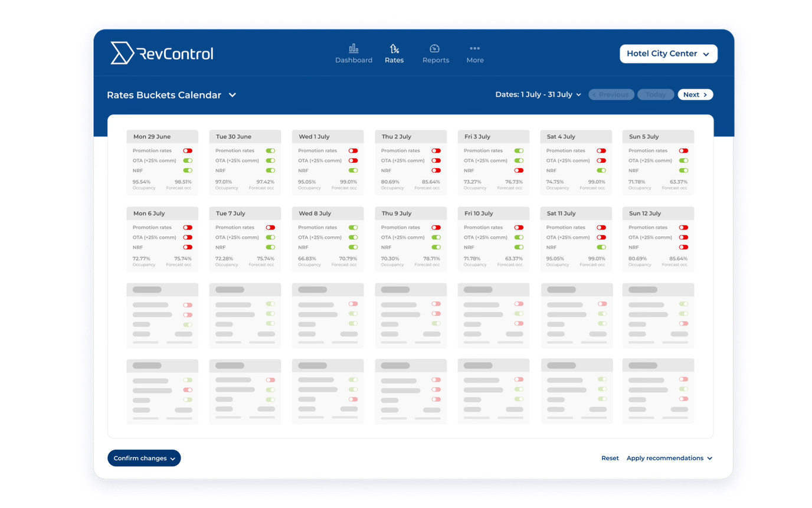Switch OTA (+25% comm) for Wed 8 July
812x508 pixels.
coord(353,237)
